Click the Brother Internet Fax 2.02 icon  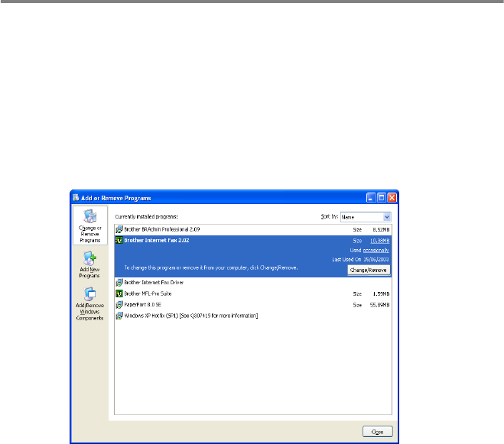[119, 240]
